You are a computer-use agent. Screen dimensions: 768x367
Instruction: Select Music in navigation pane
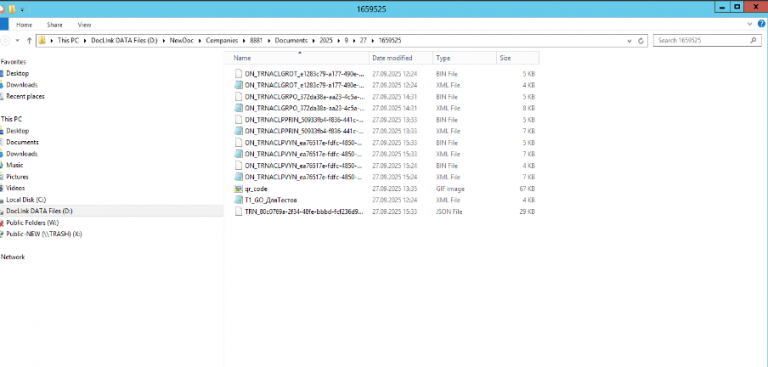coord(15,165)
